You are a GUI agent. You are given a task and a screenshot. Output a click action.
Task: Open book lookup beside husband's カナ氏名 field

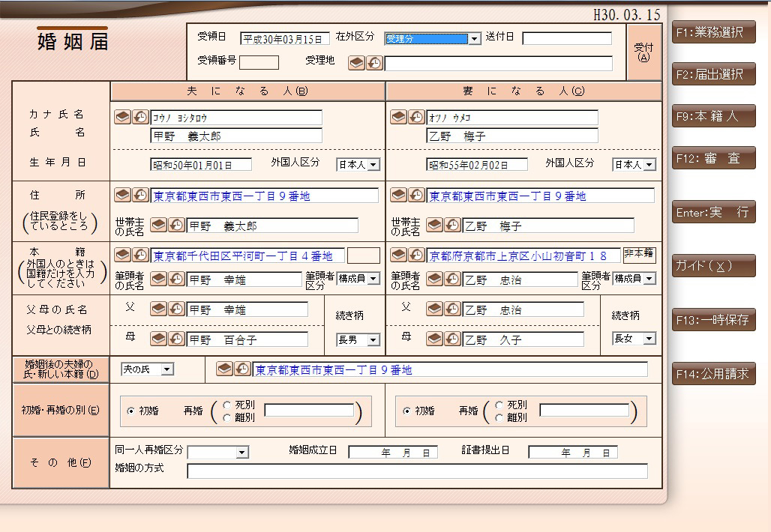click(122, 117)
